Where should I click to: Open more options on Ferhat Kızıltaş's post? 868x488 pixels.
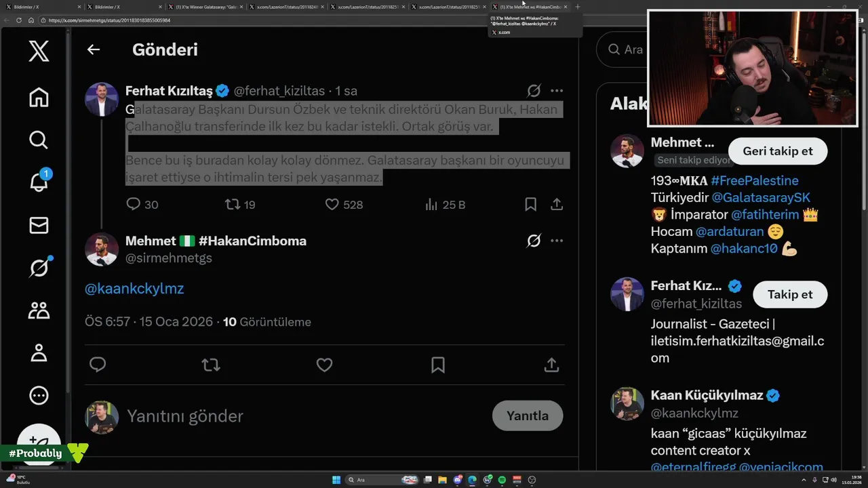pos(557,91)
